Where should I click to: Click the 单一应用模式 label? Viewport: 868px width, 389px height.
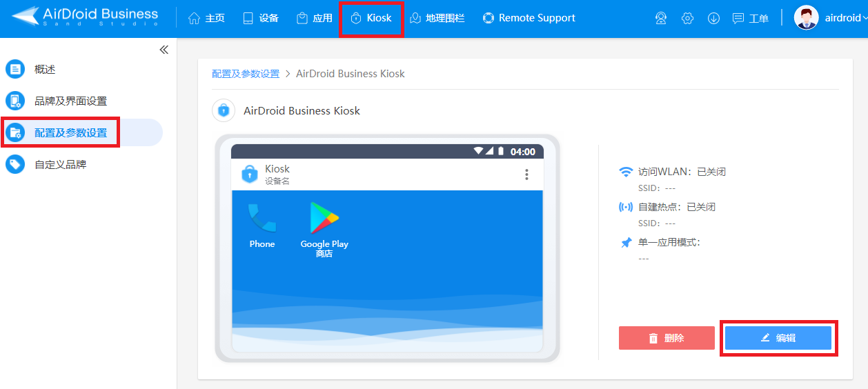(x=669, y=243)
